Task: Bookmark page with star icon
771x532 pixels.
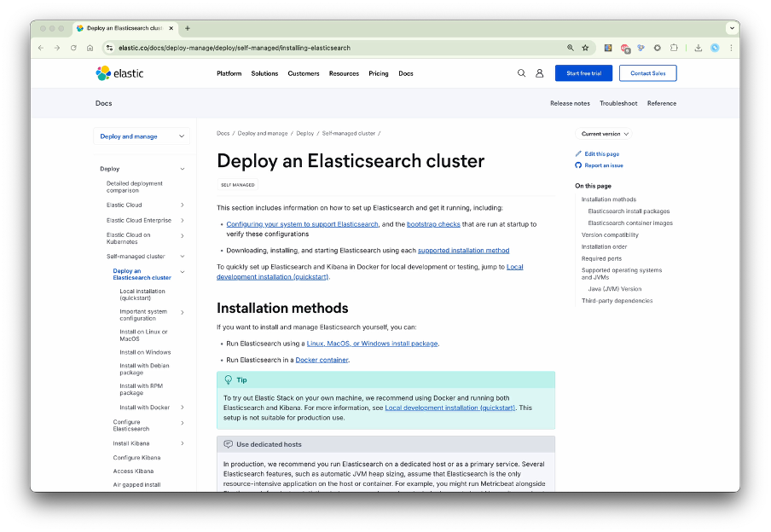Action: (585, 48)
